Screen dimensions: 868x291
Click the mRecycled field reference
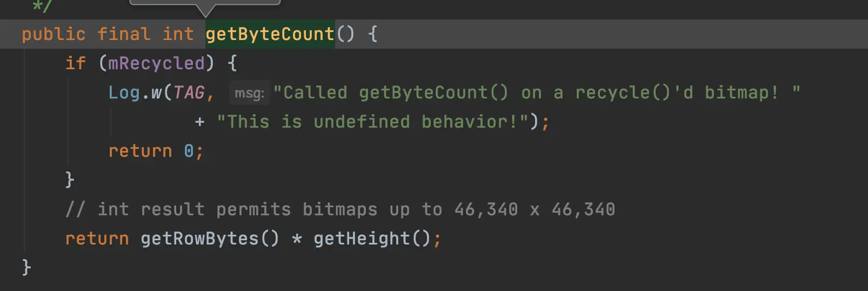[x=156, y=63]
